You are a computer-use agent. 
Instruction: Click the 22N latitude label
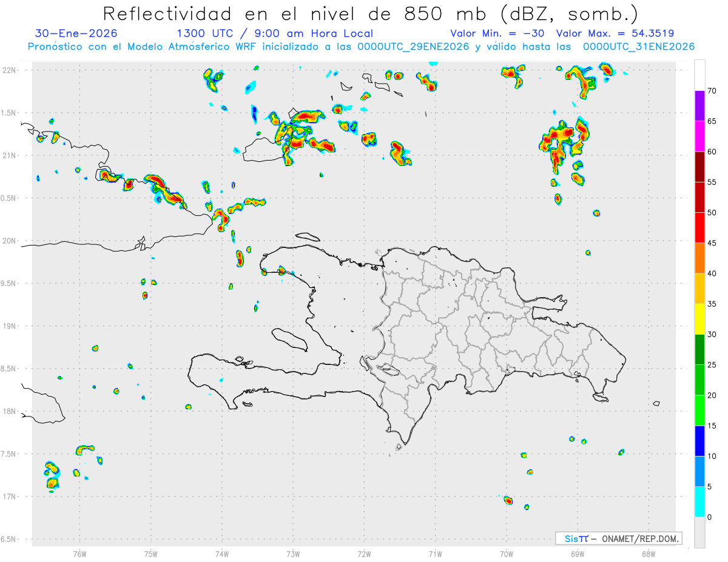coord(10,70)
